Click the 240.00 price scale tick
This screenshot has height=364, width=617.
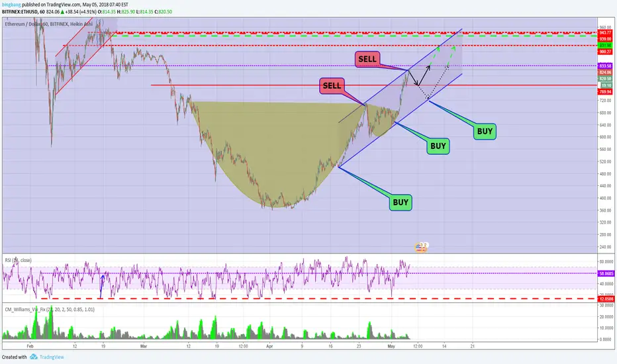pos(606,247)
